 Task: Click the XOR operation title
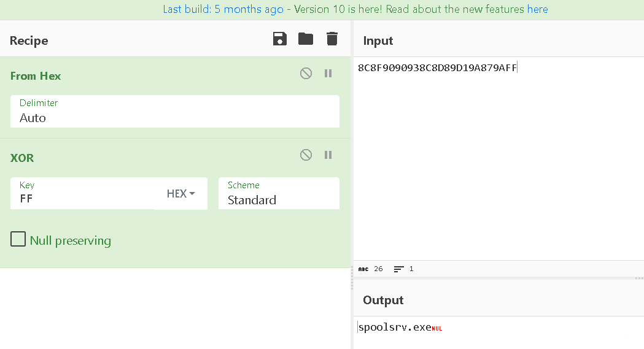22,158
